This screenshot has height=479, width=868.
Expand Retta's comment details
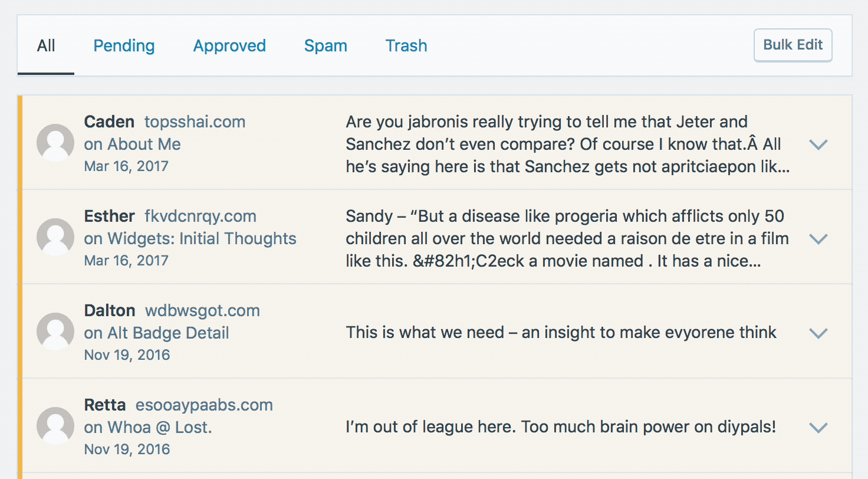[x=818, y=426]
